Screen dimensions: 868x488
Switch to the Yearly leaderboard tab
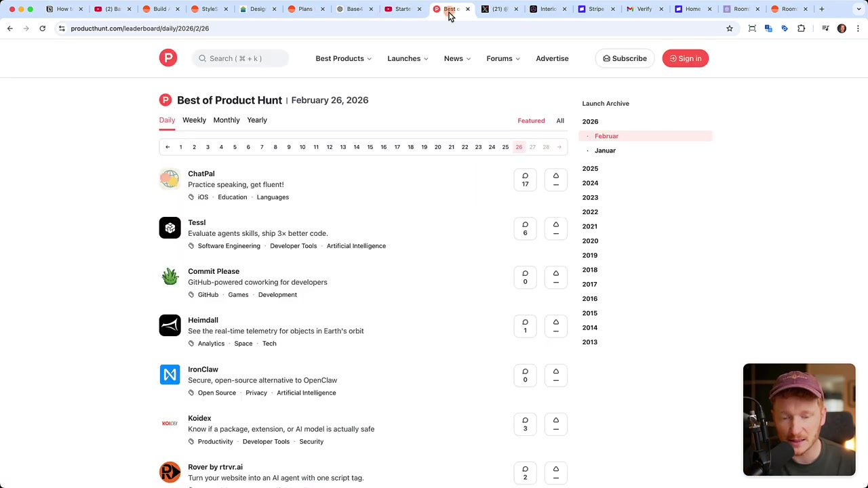[x=257, y=120]
